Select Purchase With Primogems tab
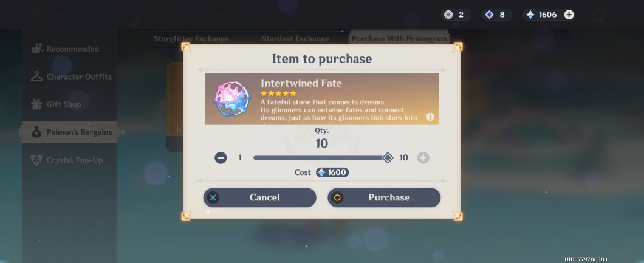This screenshot has height=263, width=644. pyautogui.click(x=399, y=38)
